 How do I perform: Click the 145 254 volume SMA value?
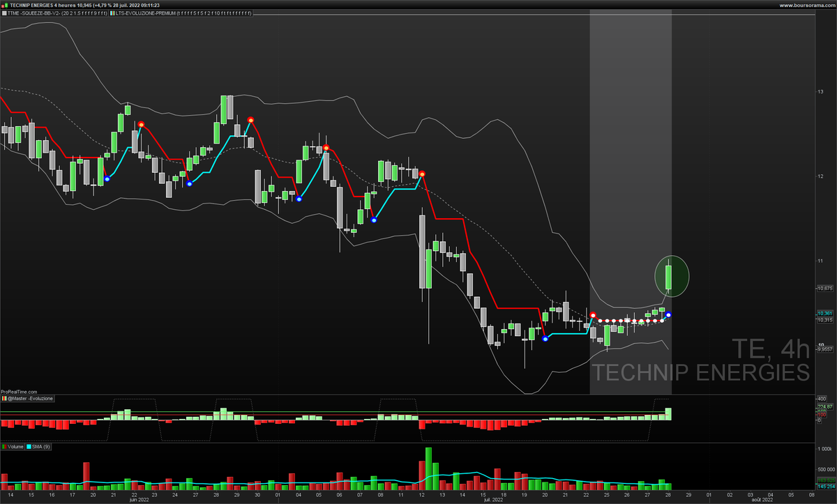[827, 487]
